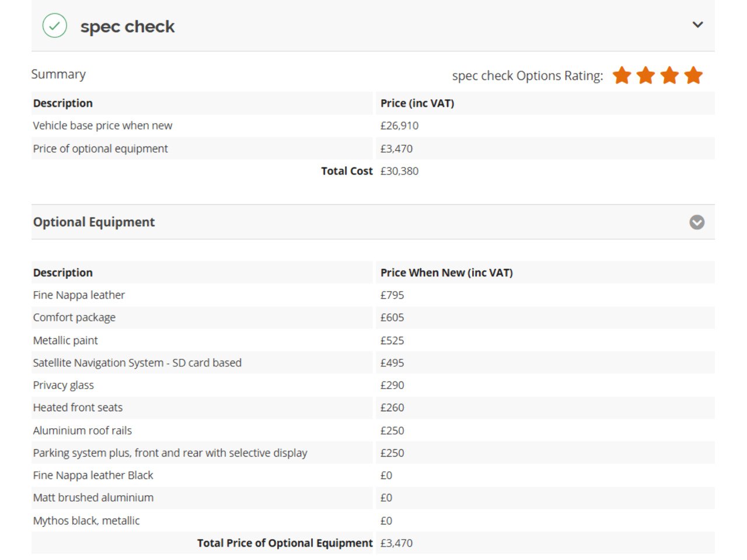Select the Metallic paint price £525
This screenshot has height=560, width=747.
click(392, 341)
